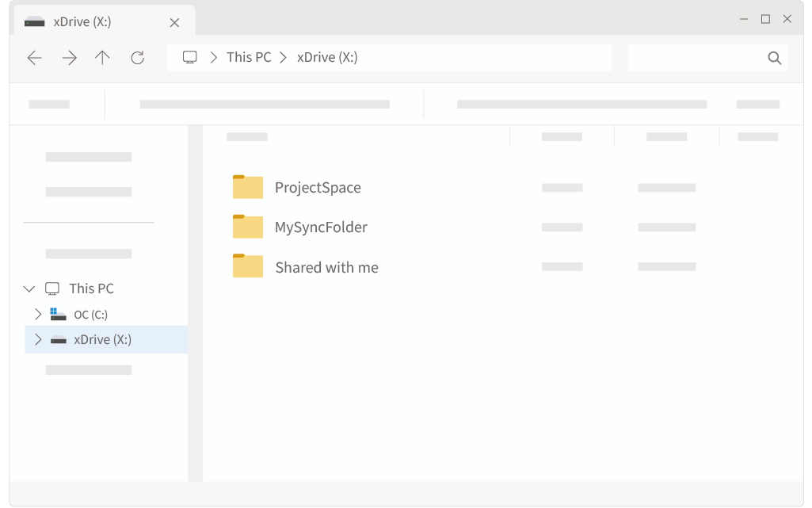Screen dimensions: 812x508
Task: Open the Shared with me folder
Action: [326, 267]
